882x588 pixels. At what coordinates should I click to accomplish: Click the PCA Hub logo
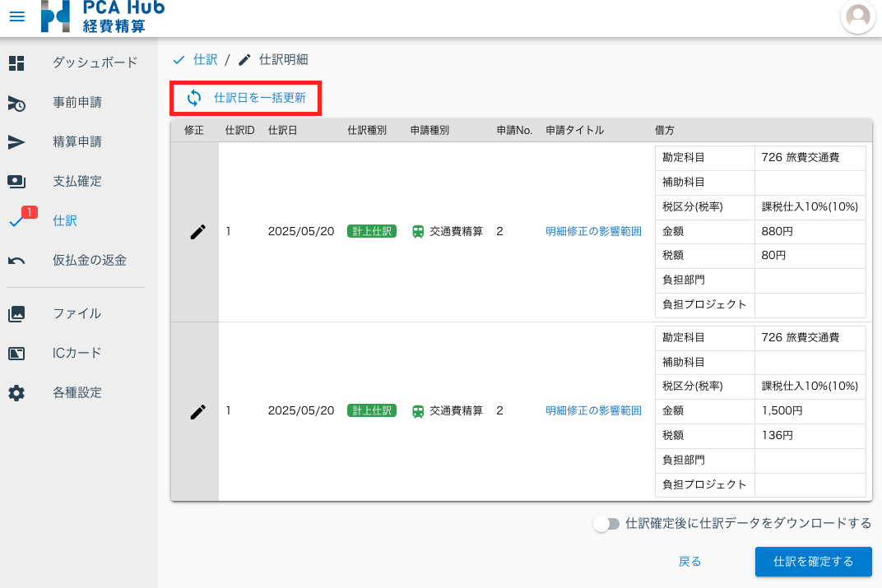(x=103, y=16)
